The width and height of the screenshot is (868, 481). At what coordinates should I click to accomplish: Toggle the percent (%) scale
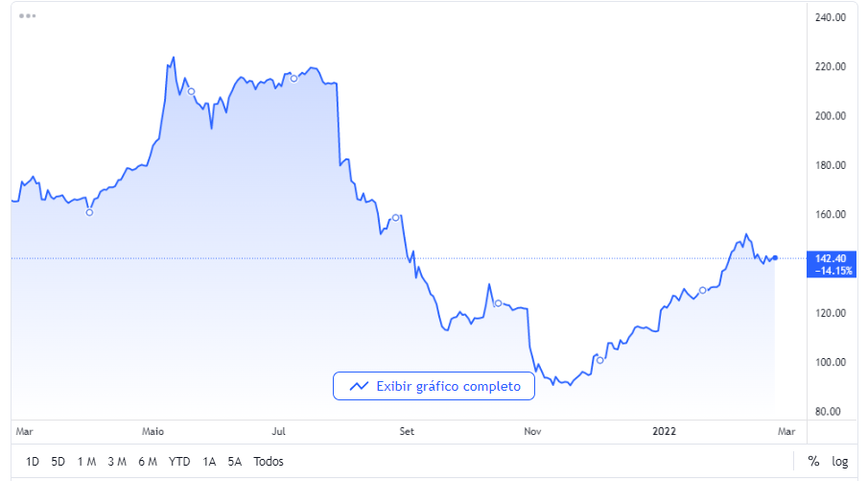[x=813, y=462]
